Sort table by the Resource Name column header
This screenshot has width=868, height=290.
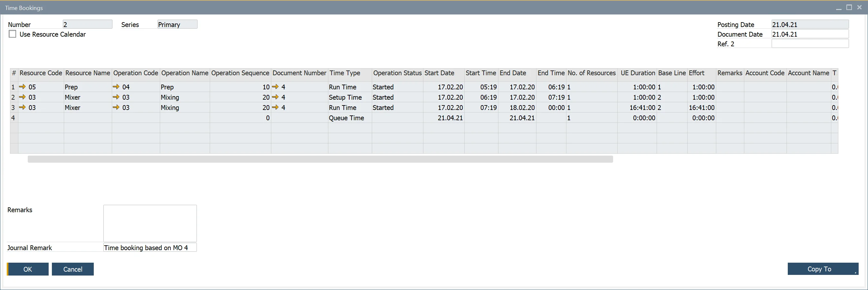pyautogui.click(x=87, y=73)
